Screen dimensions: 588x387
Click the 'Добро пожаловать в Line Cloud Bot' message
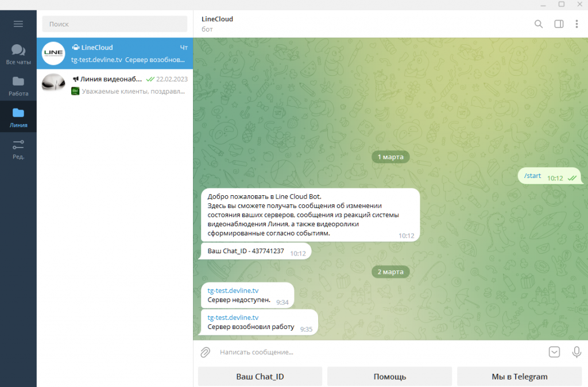coord(310,215)
